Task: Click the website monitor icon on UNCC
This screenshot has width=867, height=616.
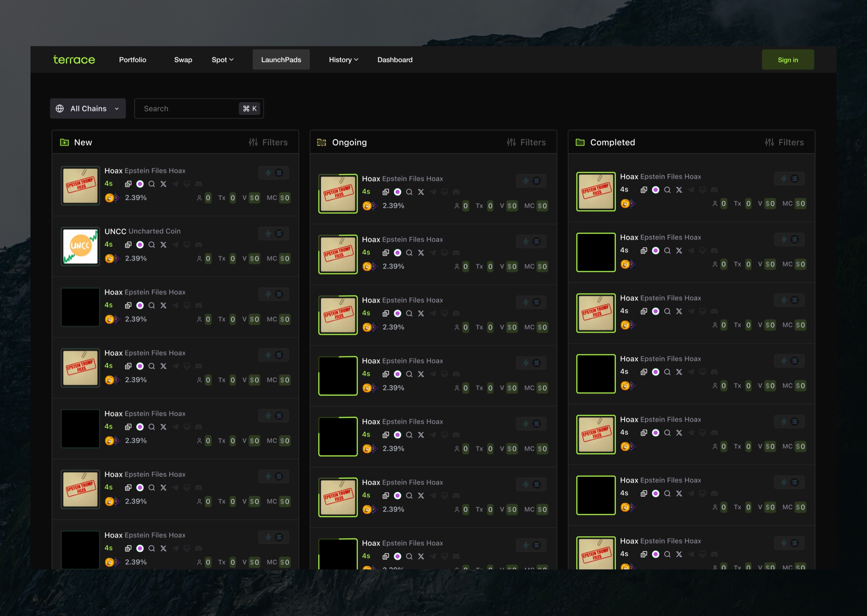Action: tap(187, 245)
